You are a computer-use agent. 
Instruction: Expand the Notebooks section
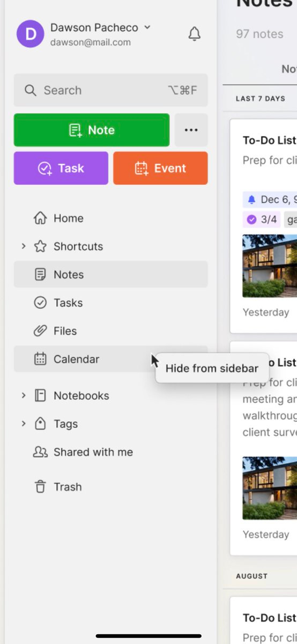(23, 396)
